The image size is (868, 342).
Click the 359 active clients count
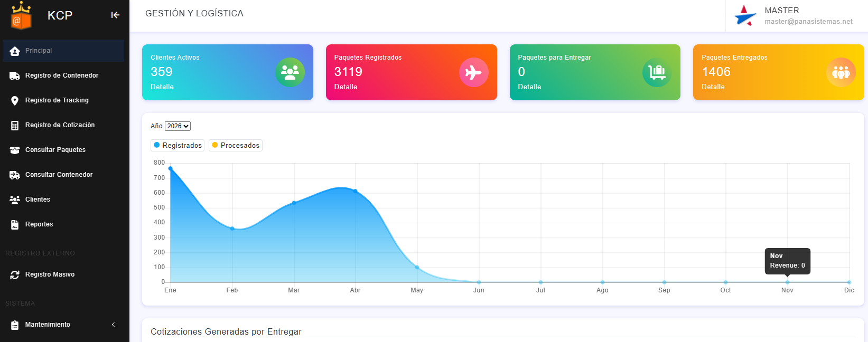pos(162,72)
